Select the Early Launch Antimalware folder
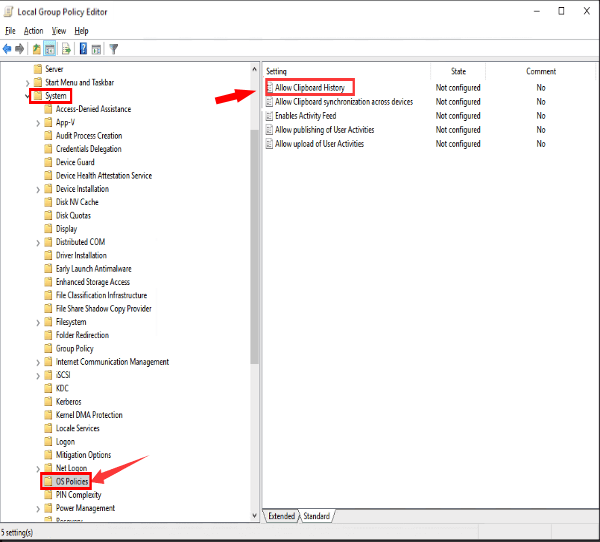The image size is (600, 542). tap(93, 269)
